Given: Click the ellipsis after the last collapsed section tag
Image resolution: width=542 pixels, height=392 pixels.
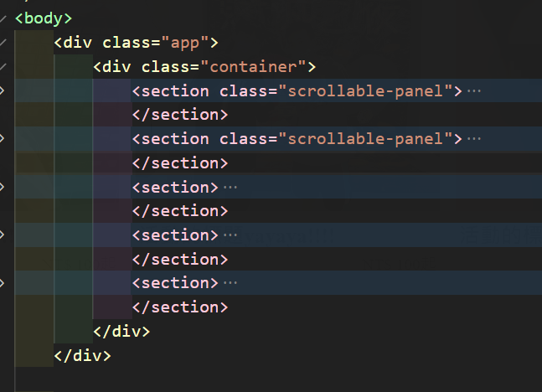Looking at the screenshot, I should tap(230, 283).
